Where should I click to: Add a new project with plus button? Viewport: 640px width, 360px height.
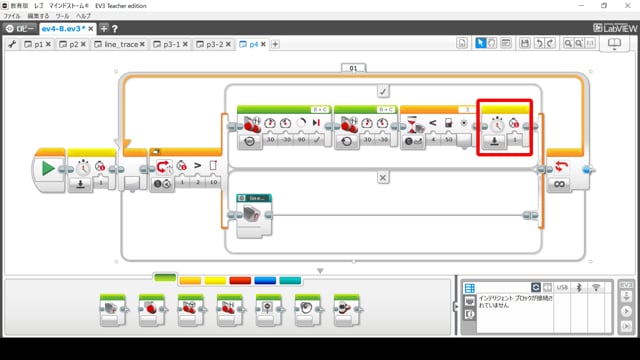[x=104, y=29]
